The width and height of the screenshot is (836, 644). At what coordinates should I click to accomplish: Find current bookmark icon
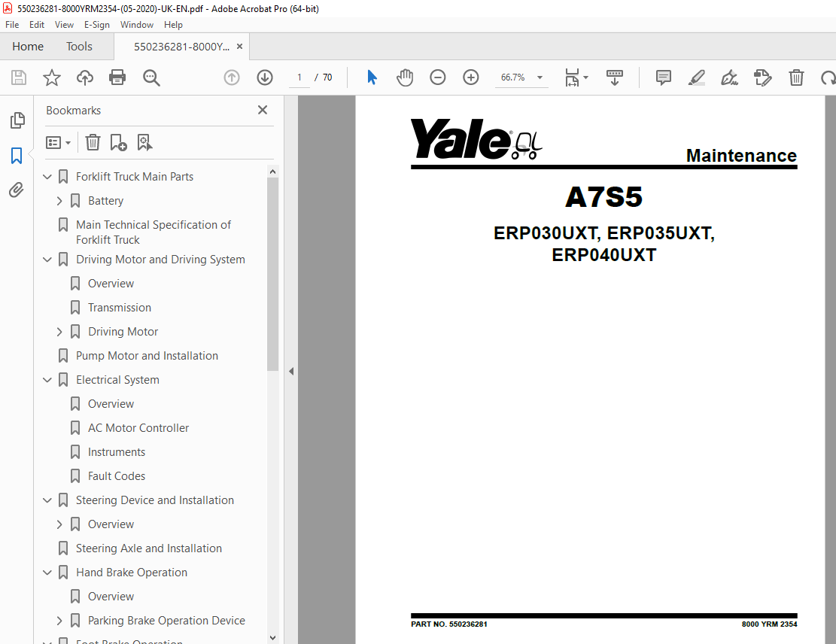(144, 142)
